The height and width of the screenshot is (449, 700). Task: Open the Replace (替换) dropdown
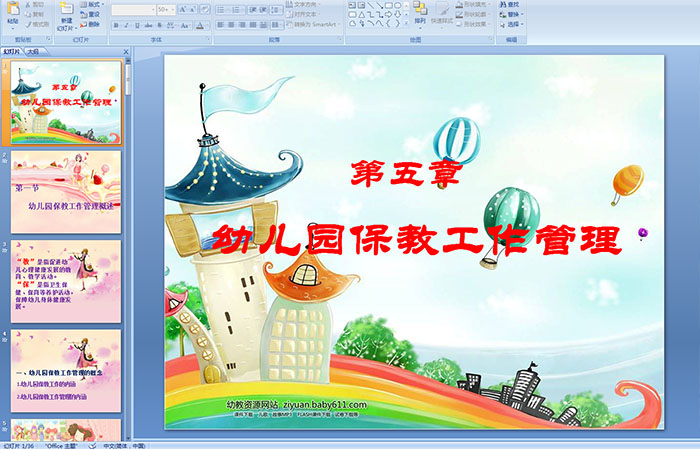pos(512,14)
